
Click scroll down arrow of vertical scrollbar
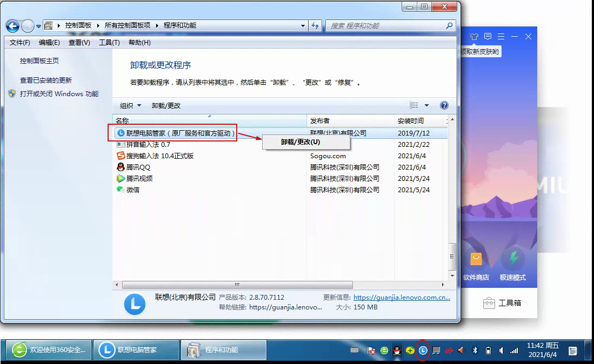452,276
